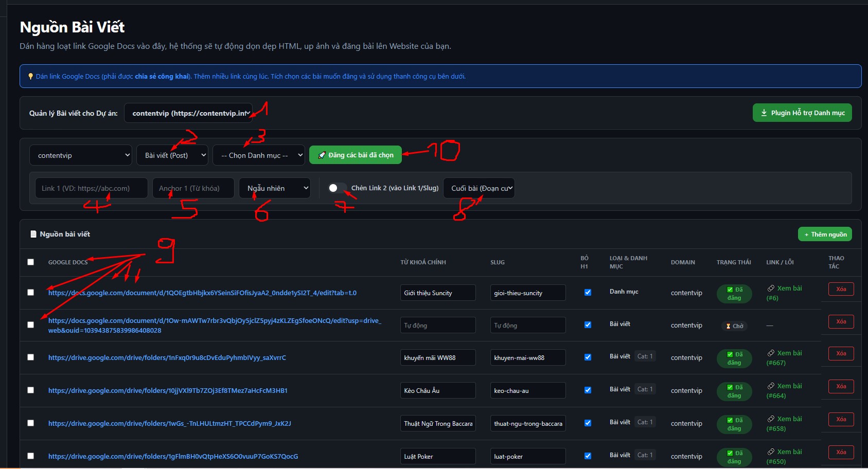This screenshot has height=469, width=868.
Task: Open the Xem bài (#6) link
Action: tap(785, 293)
